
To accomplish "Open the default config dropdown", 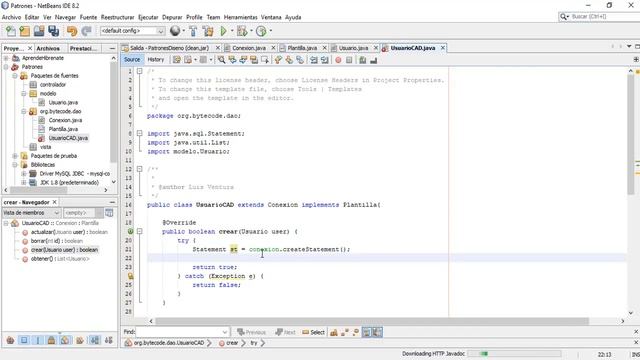I will coord(160,31).
